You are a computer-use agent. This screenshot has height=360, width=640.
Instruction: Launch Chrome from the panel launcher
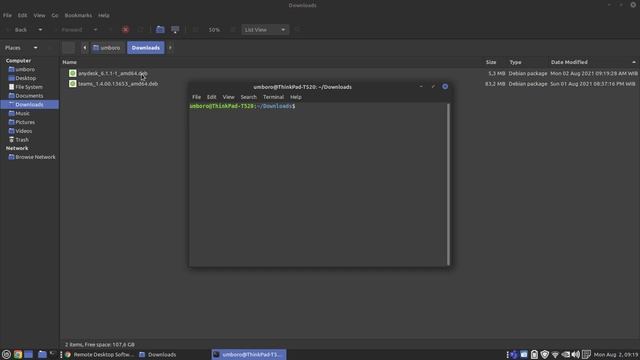point(18,355)
